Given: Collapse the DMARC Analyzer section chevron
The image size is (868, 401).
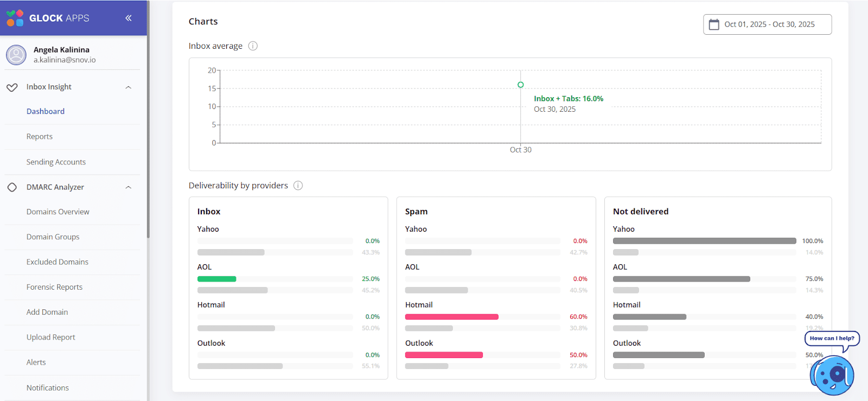Looking at the screenshot, I should point(129,187).
